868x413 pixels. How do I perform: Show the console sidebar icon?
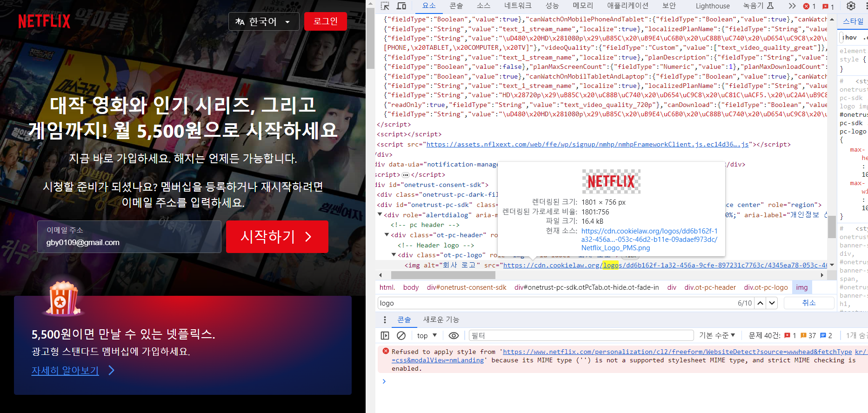[385, 335]
